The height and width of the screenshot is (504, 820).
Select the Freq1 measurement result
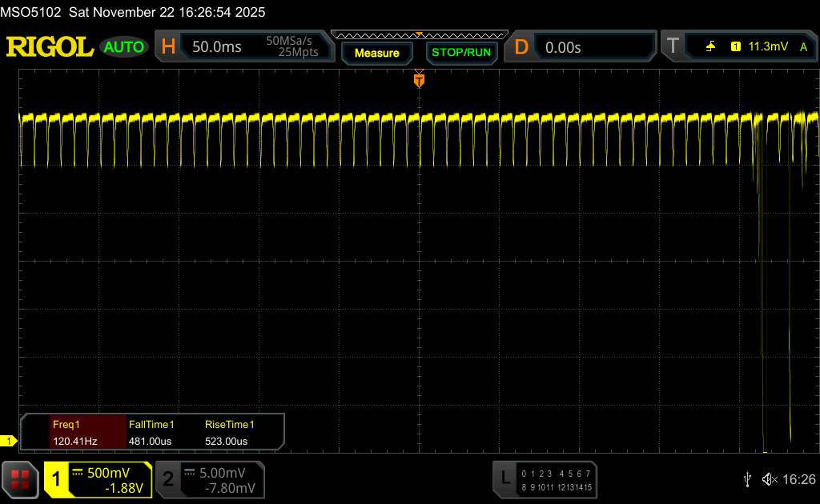click(x=74, y=433)
